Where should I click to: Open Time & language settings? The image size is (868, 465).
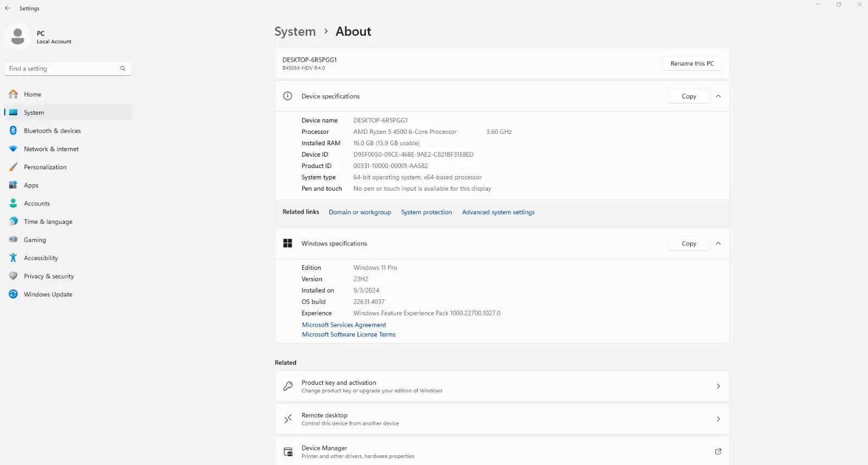(x=68, y=222)
